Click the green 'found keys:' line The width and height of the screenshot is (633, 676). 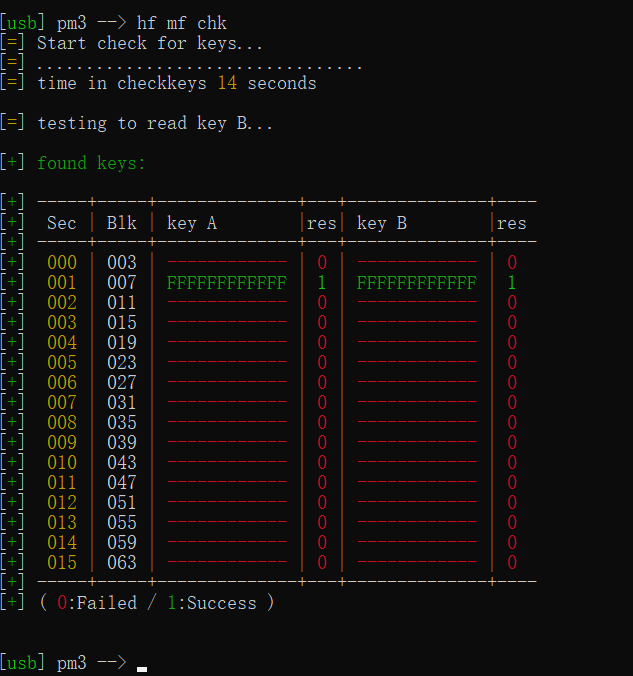pos(91,163)
